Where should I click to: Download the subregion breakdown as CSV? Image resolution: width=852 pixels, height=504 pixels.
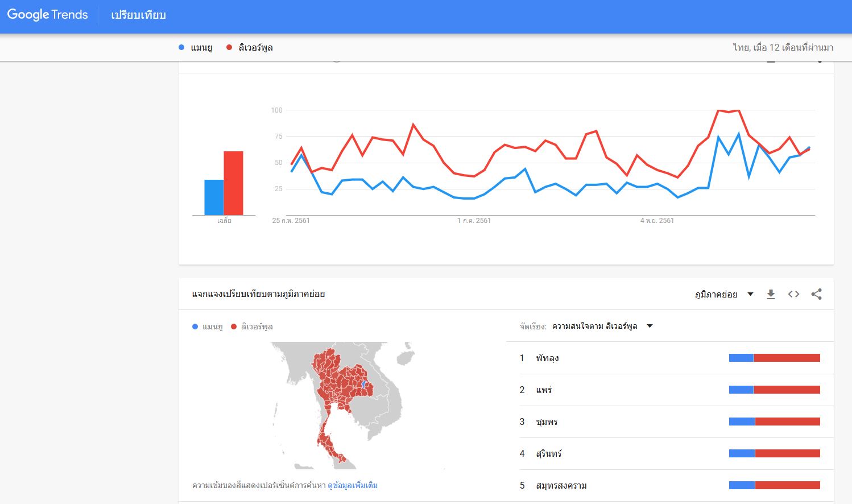click(x=771, y=294)
